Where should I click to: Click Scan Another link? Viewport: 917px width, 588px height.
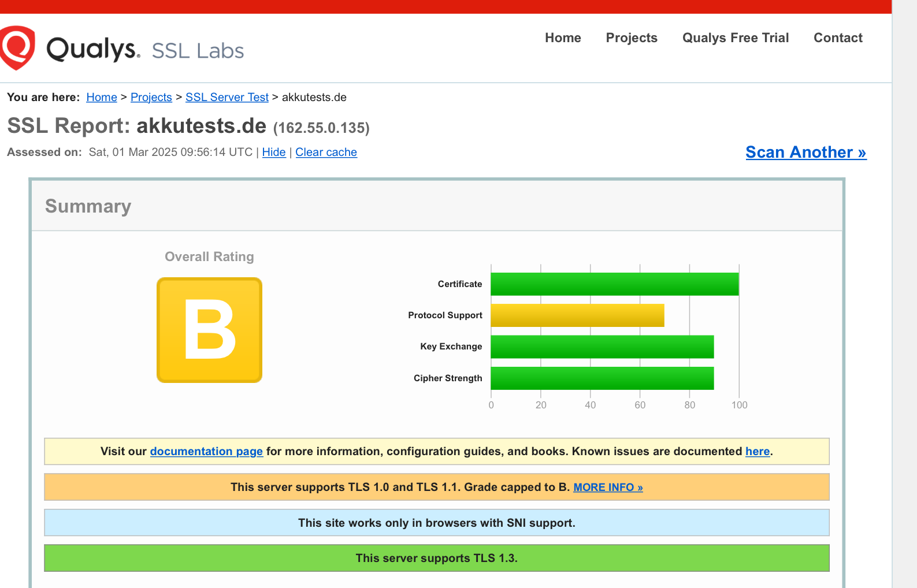[806, 152]
